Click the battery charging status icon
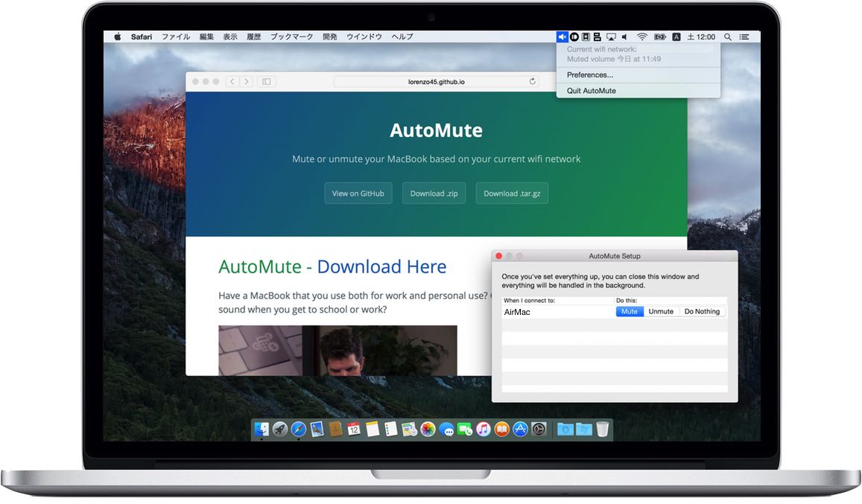The width and height of the screenshot is (862, 504). (x=659, y=36)
